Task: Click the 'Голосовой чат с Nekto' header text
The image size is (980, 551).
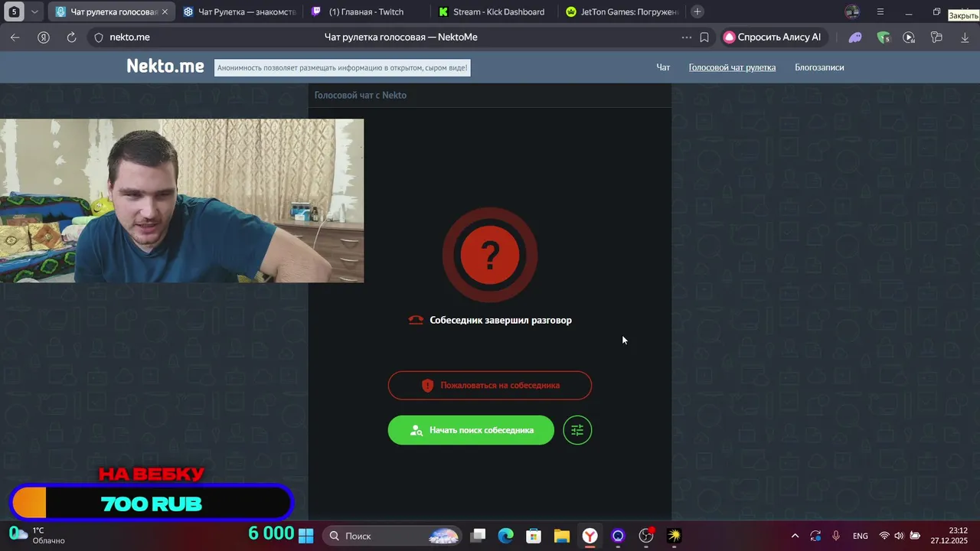Action: [x=361, y=95]
